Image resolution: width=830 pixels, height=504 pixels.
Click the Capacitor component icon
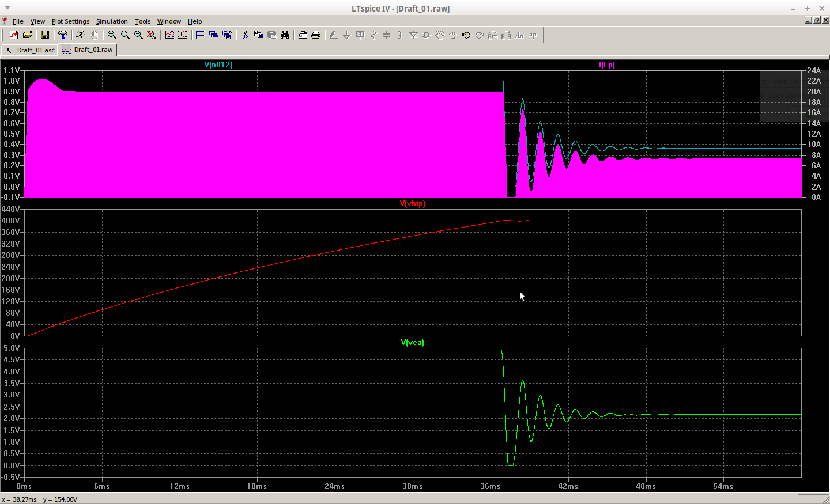pyautogui.click(x=387, y=35)
